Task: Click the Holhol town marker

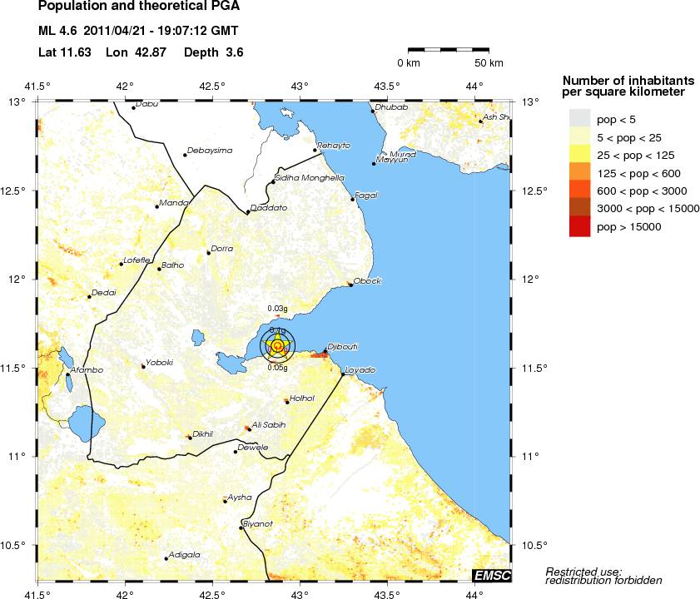Action: tap(287, 402)
